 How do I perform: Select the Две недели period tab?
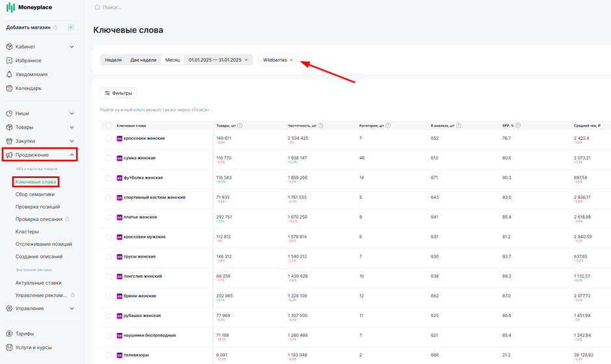pos(143,60)
